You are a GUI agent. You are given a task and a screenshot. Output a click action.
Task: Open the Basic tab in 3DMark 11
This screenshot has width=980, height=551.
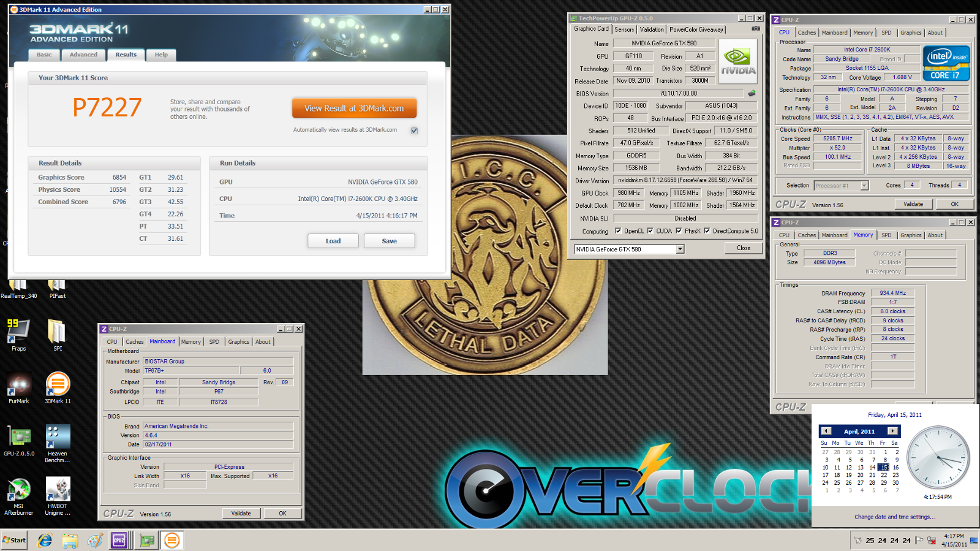pos(44,55)
